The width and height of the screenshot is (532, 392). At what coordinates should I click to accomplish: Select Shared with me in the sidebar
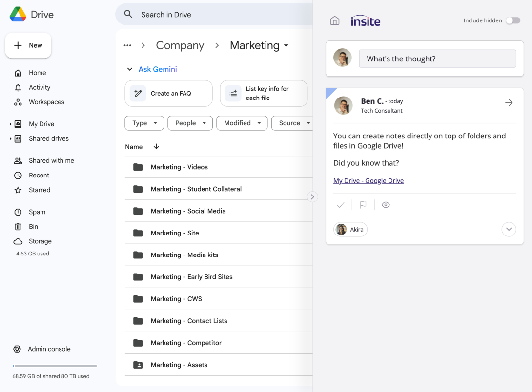(51, 160)
